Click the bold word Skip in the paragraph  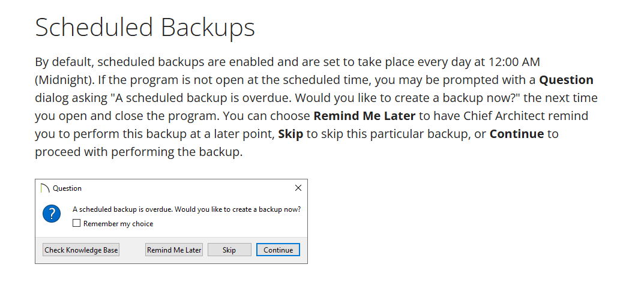point(290,134)
